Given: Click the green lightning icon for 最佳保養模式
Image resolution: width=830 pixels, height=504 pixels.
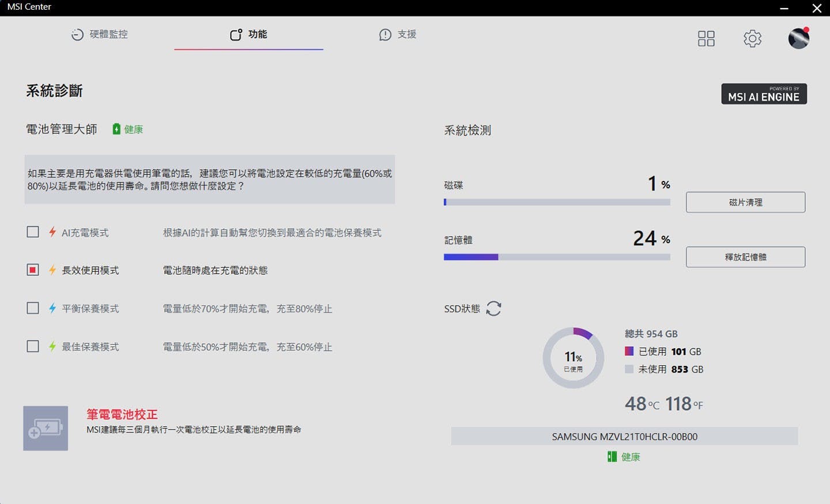Looking at the screenshot, I should coord(52,346).
